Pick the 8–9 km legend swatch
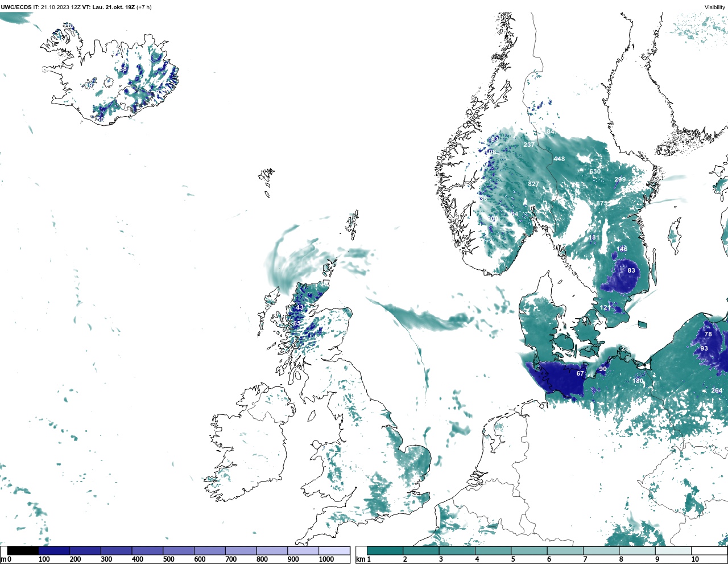 click(637, 550)
